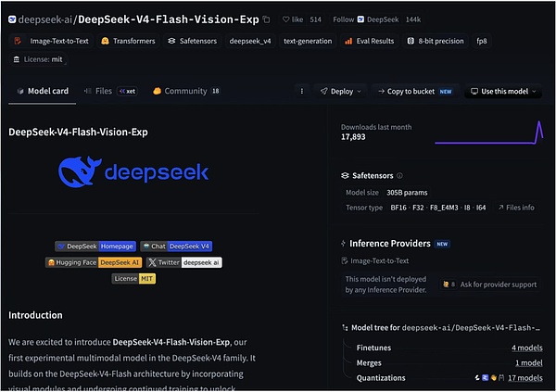Click the 17,893 downloads value
The width and height of the screenshot is (556, 392).
353,137
